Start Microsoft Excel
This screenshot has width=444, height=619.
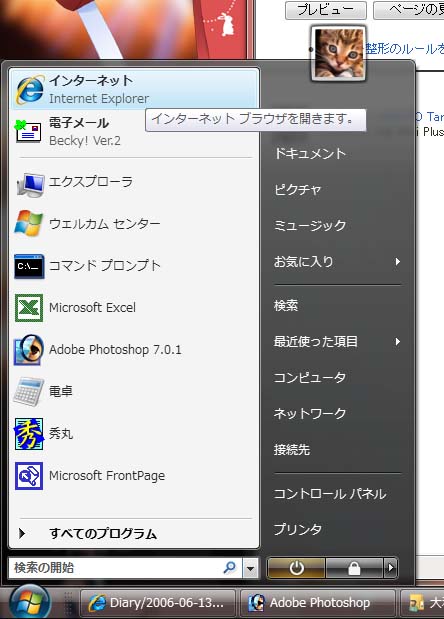click(134, 308)
